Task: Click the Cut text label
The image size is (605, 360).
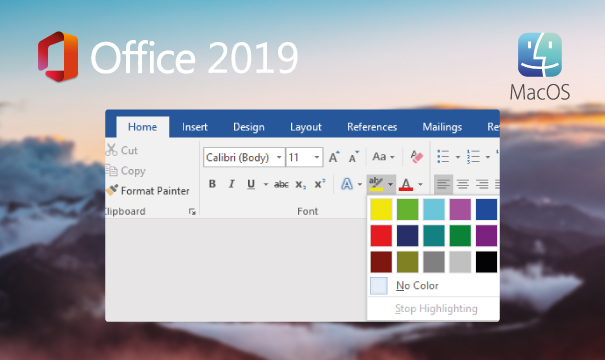Action: (129, 150)
